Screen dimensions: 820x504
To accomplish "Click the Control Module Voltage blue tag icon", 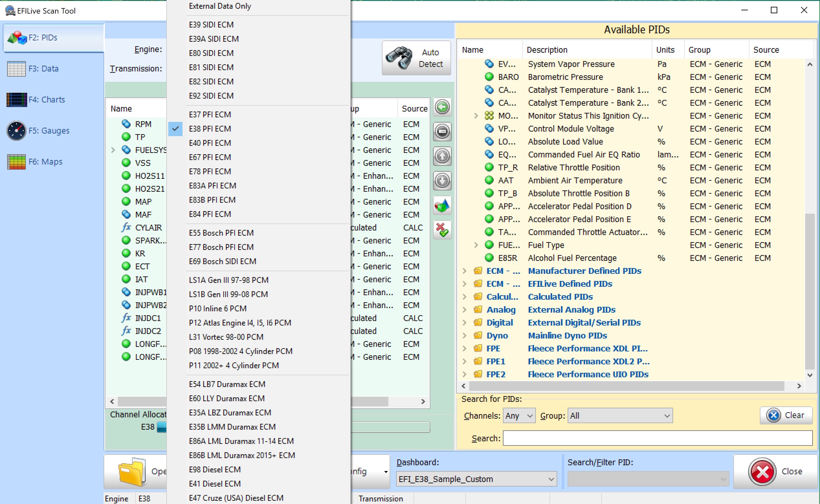I will tap(489, 129).
